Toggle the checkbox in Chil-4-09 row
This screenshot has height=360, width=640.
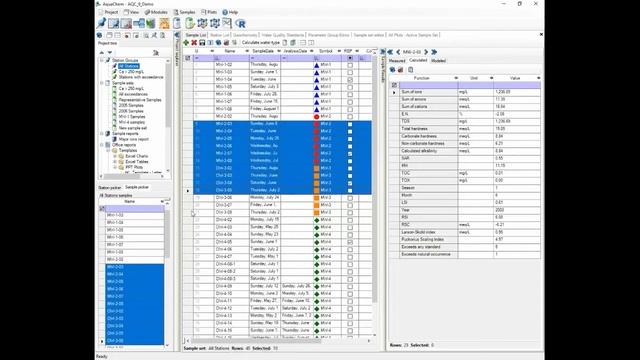[x=350, y=286]
